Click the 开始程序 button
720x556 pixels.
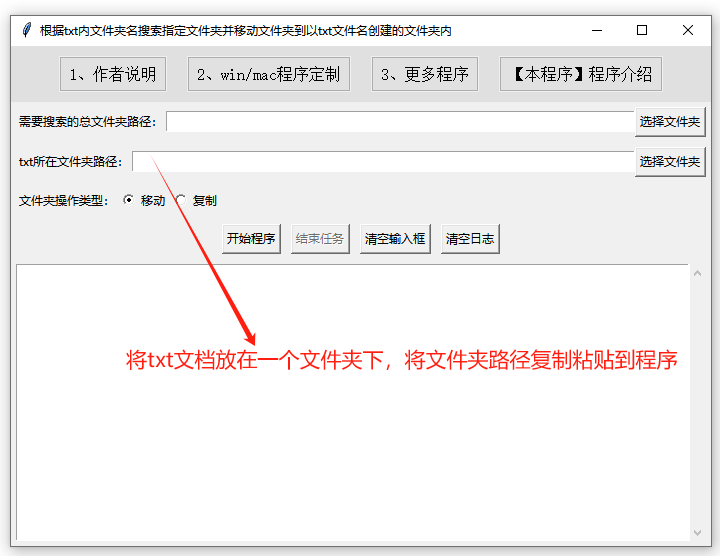[x=251, y=239]
